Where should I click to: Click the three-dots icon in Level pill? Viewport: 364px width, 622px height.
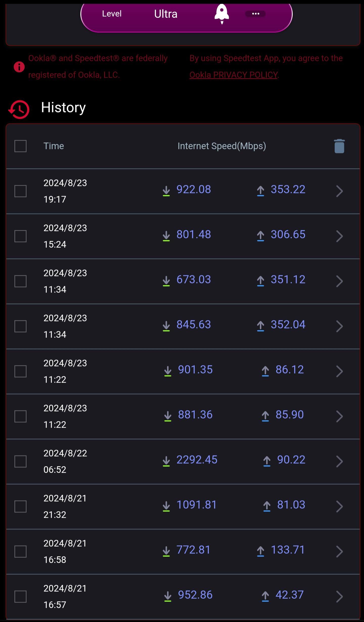coord(255,14)
